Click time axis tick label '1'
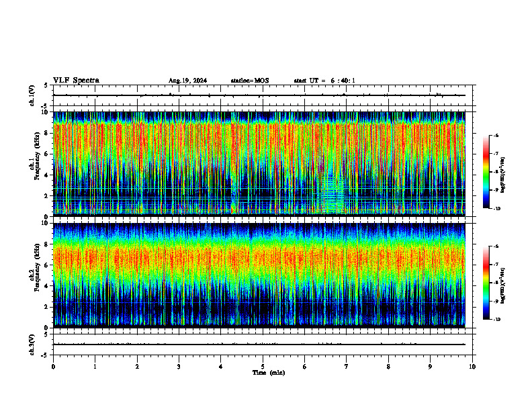This screenshot has height=411, width=532. 95,367
